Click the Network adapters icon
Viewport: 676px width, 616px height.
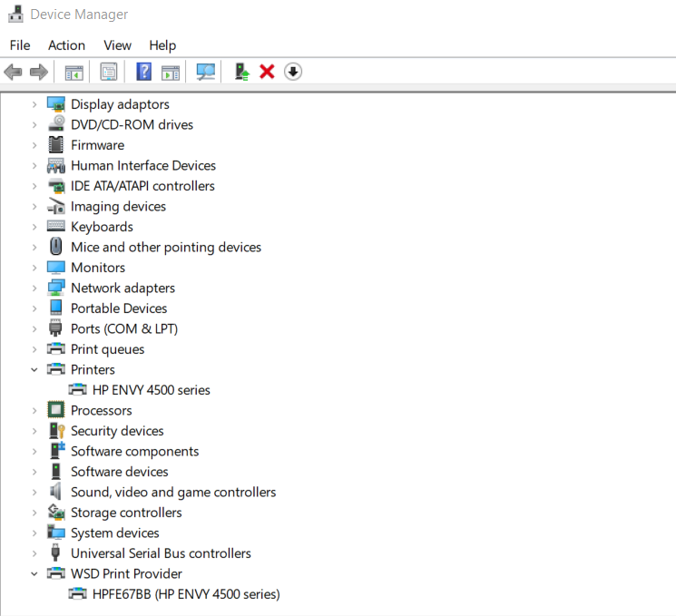[x=56, y=288]
